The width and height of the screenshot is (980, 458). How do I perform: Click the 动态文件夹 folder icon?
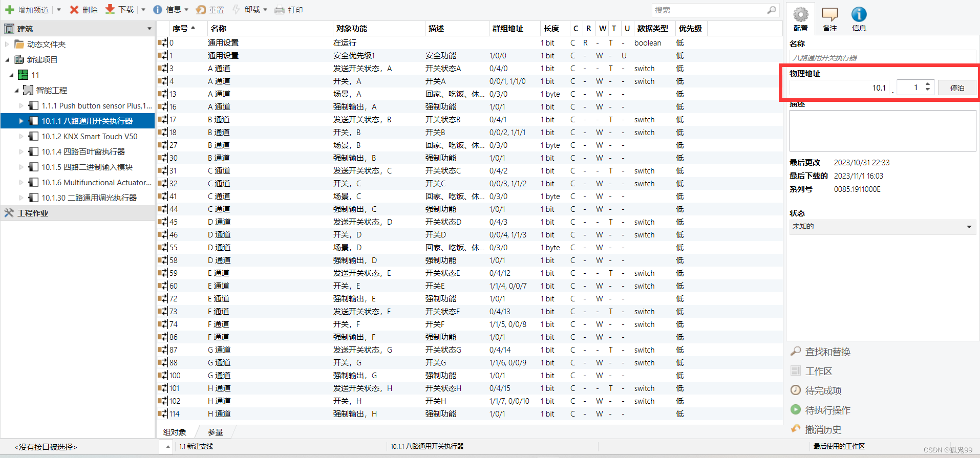[x=19, y=44]
